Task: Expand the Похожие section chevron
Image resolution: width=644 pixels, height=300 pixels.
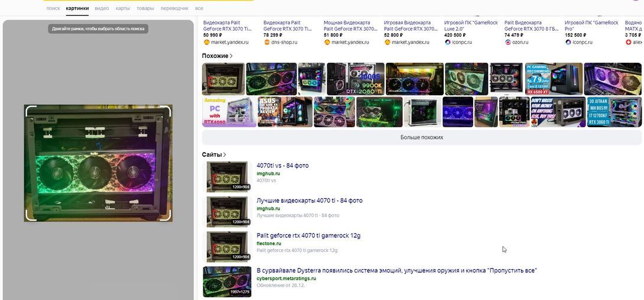Action: 231,56
